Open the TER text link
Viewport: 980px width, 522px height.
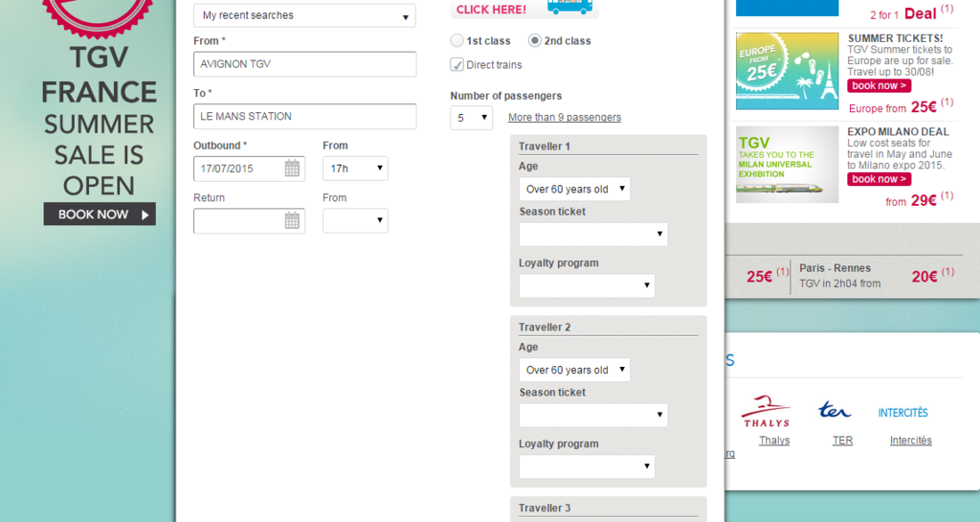click(x=842, y=441)
